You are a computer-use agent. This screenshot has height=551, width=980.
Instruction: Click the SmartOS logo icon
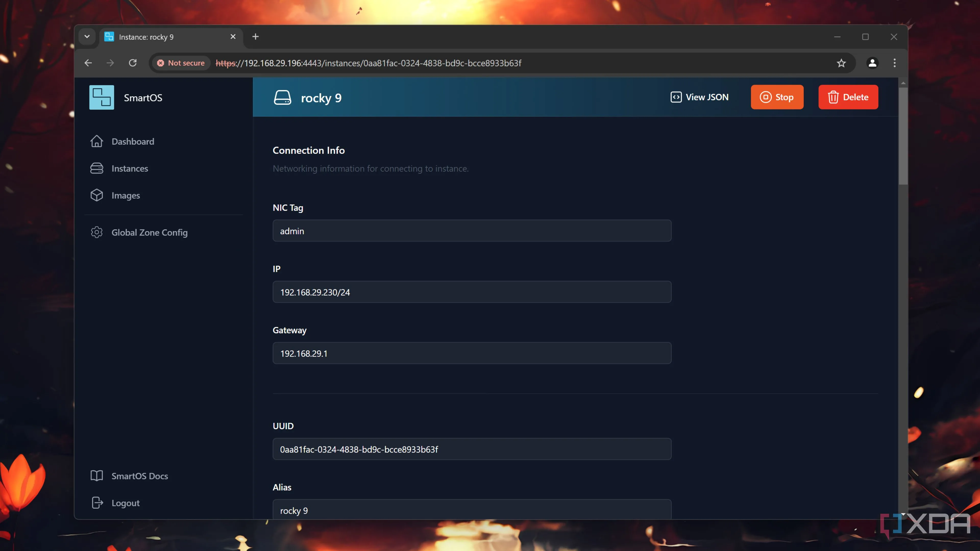pos(102,97)
